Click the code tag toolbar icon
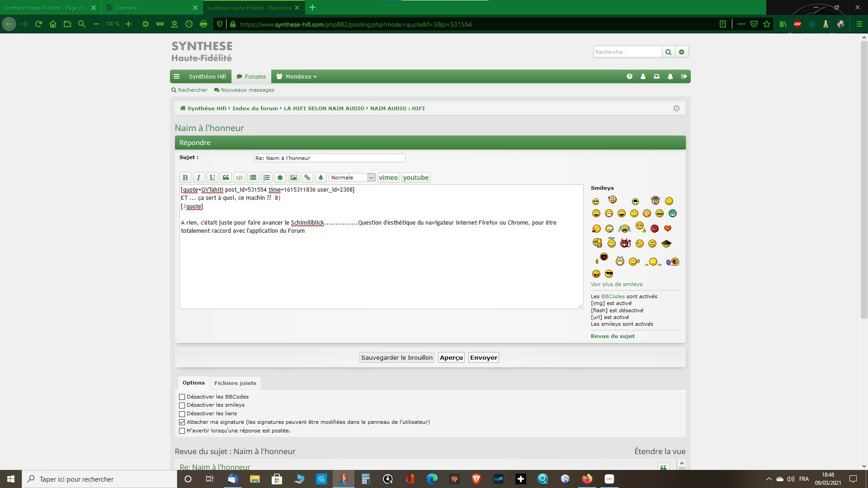 pos(239,178)
